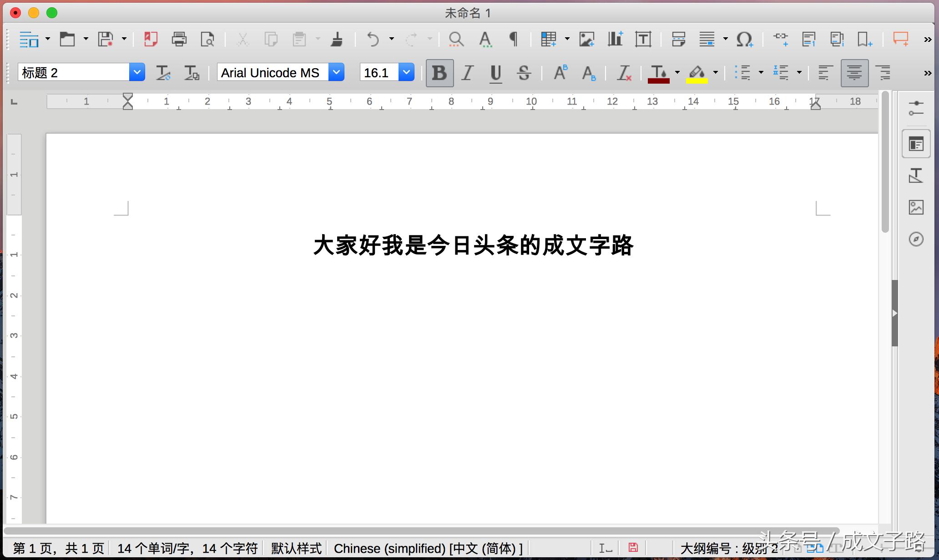Click the page count indicator
The image size is (939, 560).
click(x=58, y=548)
